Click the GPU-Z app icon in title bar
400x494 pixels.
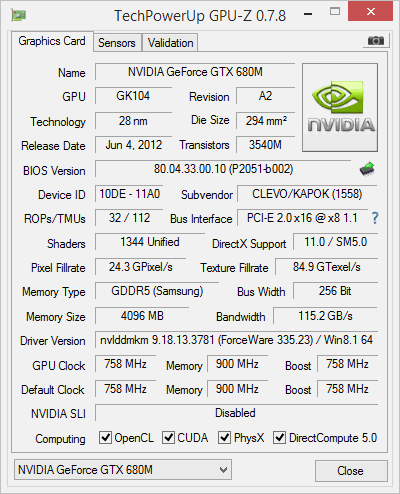[19, 15]
